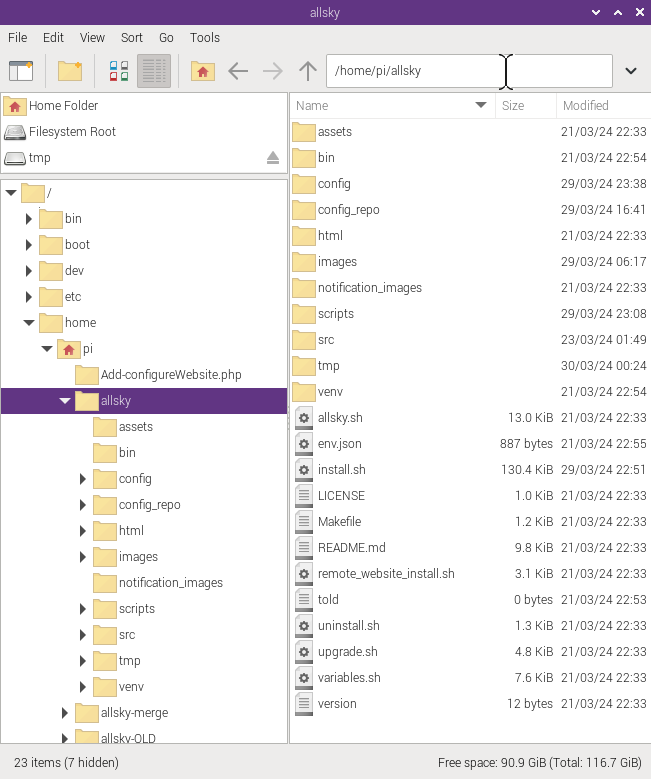Select Home Folder in places sidebar

144,106
